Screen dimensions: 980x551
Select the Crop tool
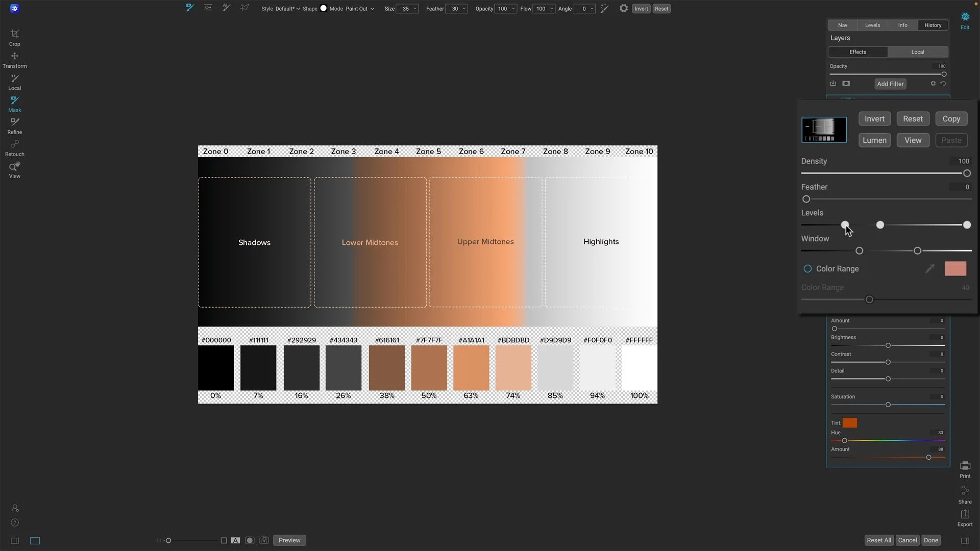(14, 37)
